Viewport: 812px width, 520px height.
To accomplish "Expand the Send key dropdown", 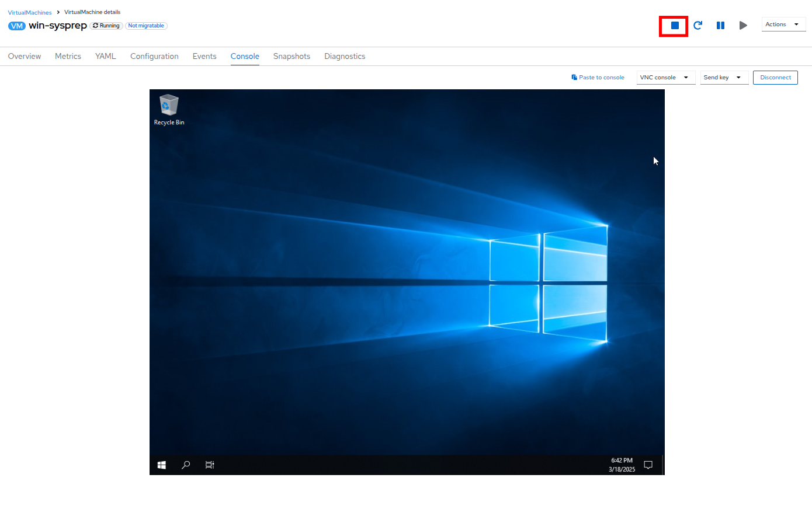I will click(724, 78).
